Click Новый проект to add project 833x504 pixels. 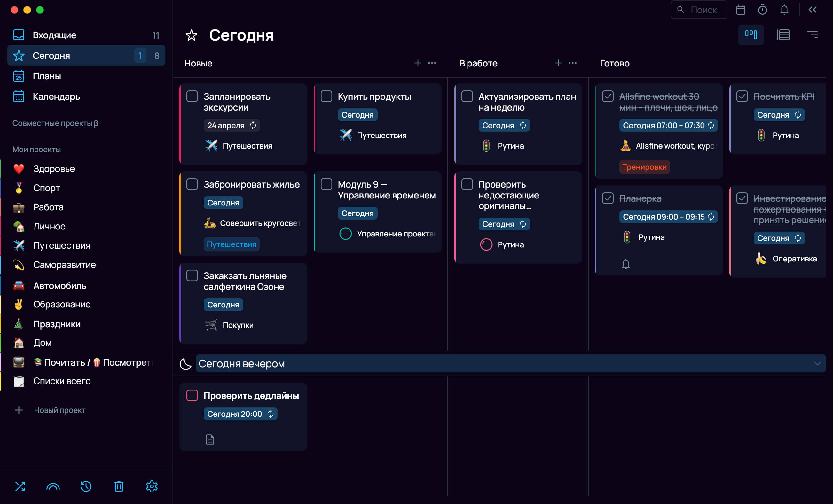pyautogui.click(x=59, y=410)
